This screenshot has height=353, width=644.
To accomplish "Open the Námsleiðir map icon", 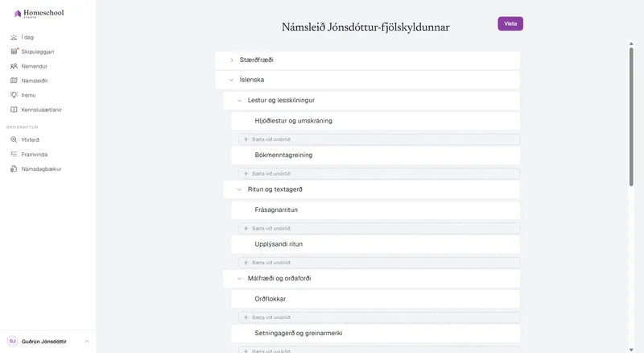I will 14,81.
